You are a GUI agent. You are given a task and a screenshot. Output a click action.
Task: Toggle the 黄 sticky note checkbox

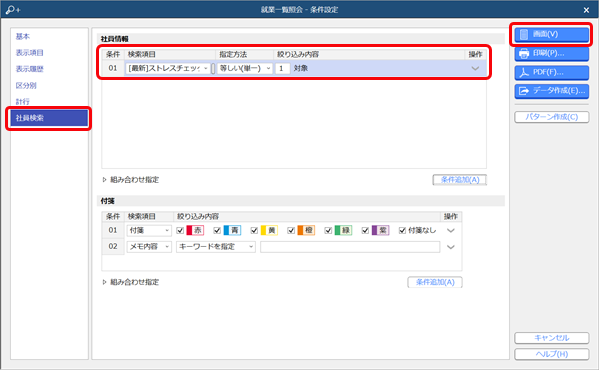[254, 231]
